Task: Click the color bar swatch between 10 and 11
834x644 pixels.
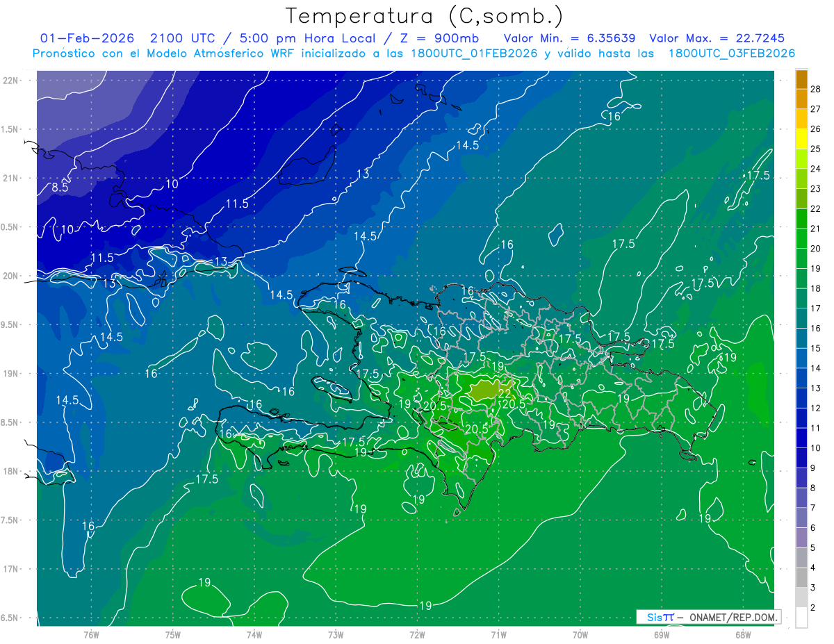Action: (801, 438)
